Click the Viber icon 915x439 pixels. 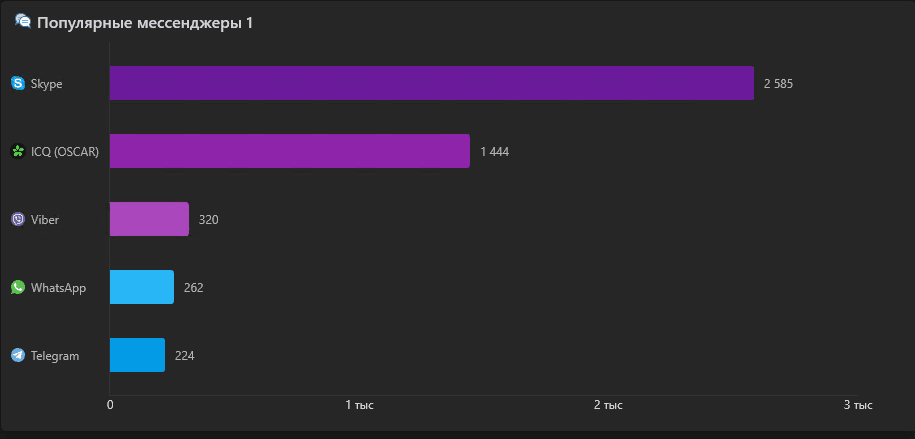coord(18,220)
